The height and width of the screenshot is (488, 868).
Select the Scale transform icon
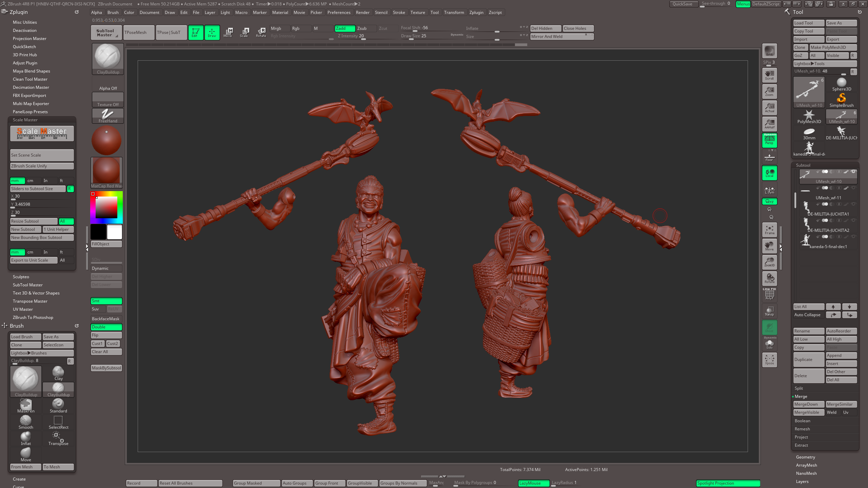pyautogui.click(x=244, y=33)
